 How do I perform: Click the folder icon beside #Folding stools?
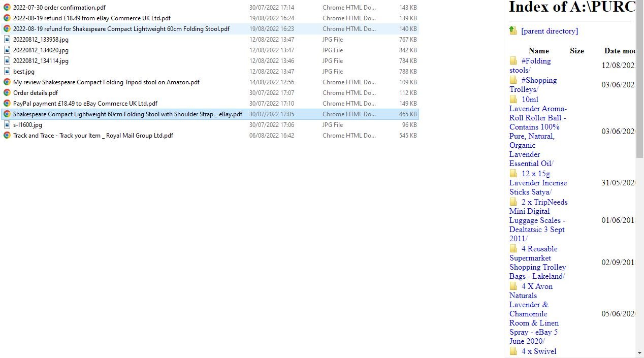tap(513, 60)
